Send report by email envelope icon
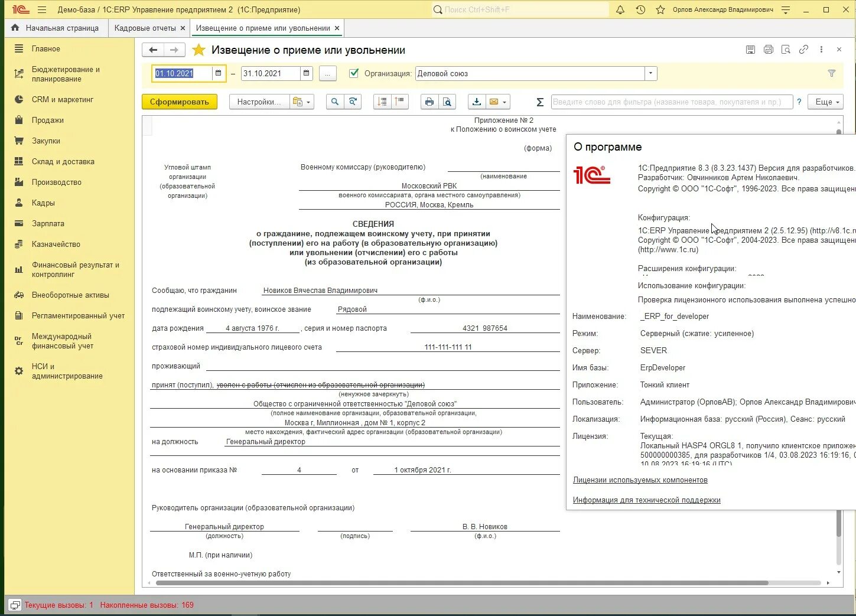The height and width of the screenshot is (616, 856). click(494, 102)
